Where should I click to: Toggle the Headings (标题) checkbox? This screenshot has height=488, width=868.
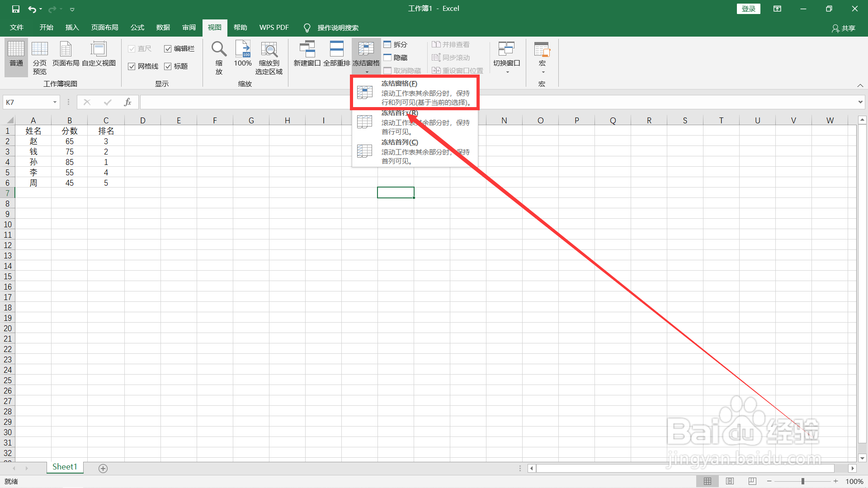[x=168, y=66]
